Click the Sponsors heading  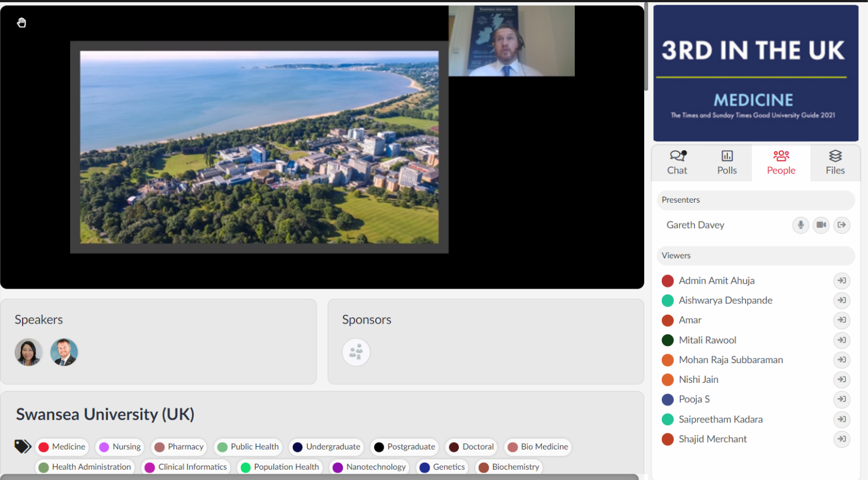click(x=366, y=320)
